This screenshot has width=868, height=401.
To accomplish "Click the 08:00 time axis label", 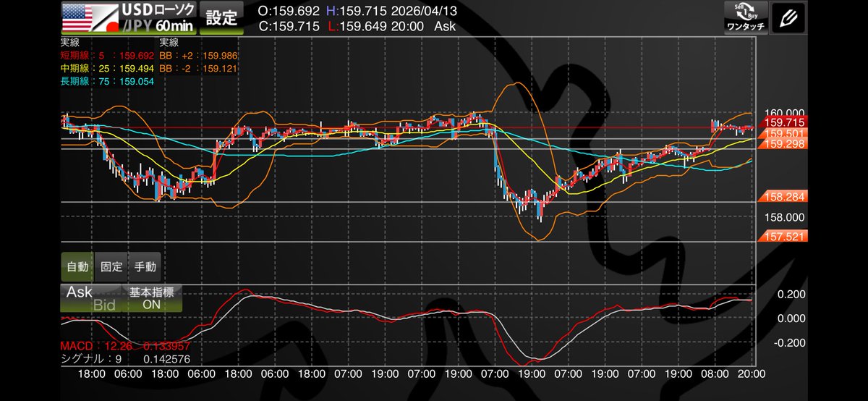I will (x=715, y=376).
